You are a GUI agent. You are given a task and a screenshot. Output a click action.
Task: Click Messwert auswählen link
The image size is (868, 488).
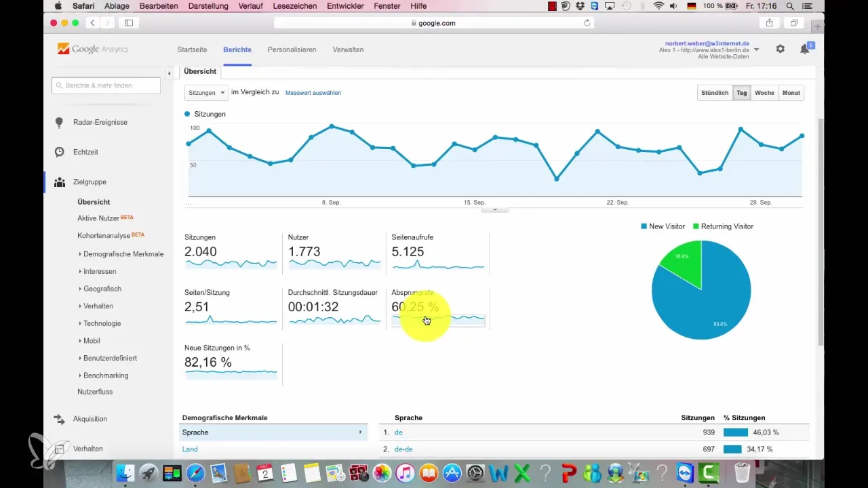[313, 93]
